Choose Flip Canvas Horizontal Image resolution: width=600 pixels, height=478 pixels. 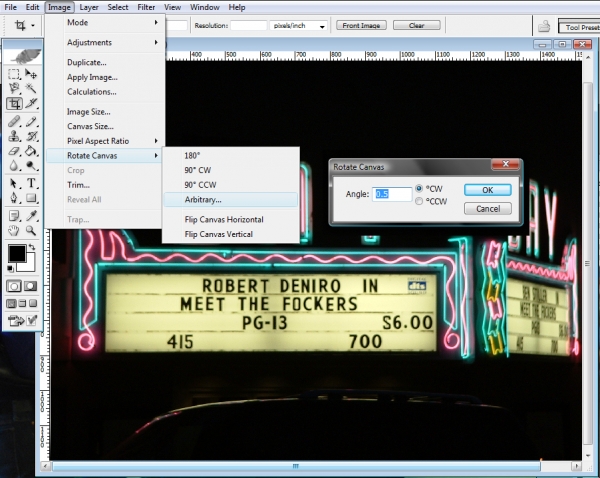(231, 219)
